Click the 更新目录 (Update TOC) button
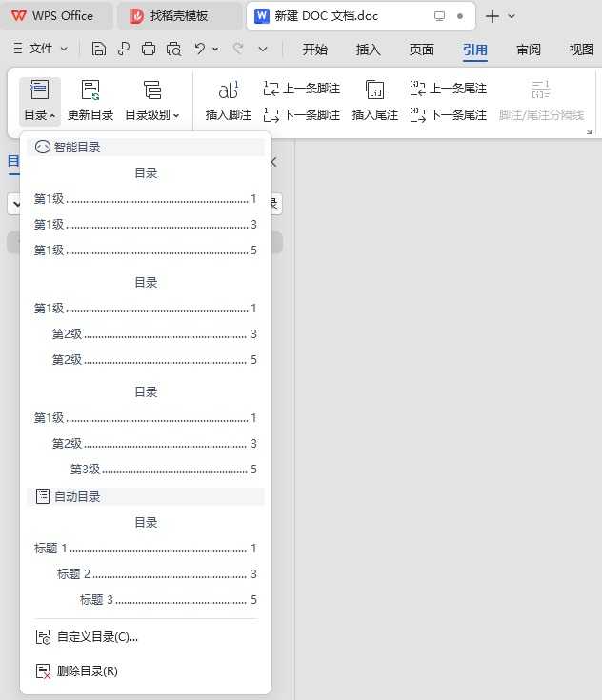 click(x=90, y=101)
